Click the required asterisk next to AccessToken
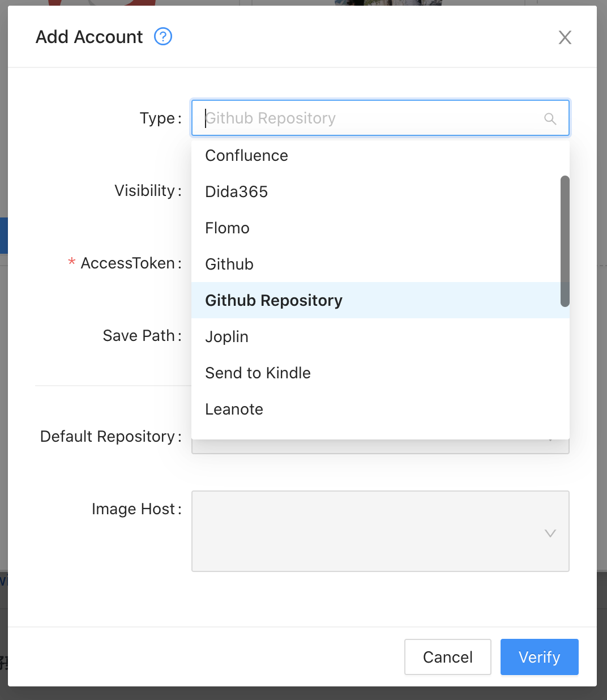 coord(71,262)
